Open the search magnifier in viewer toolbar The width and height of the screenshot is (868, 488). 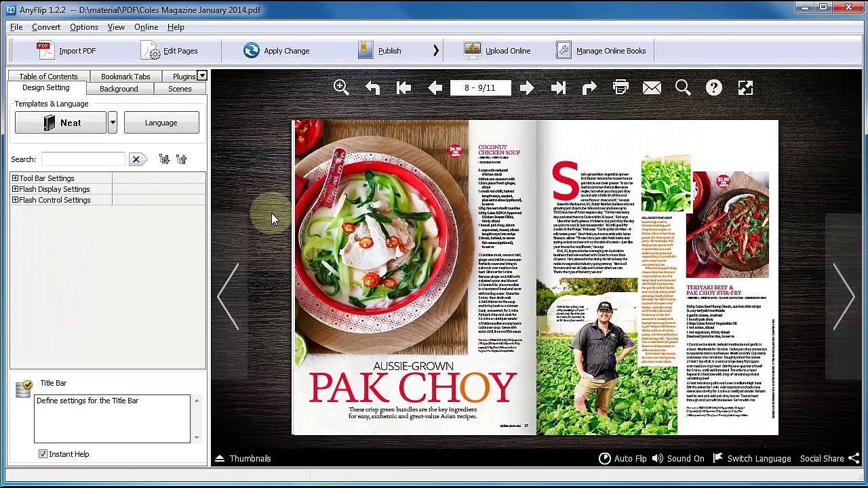tap(683, 87)
